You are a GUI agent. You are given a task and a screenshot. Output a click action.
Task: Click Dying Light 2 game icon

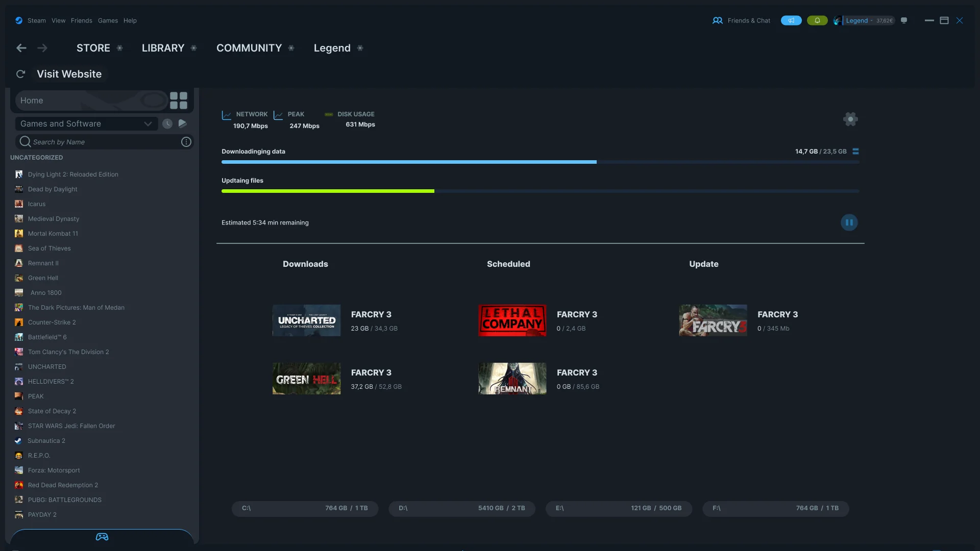click(19, 174)
